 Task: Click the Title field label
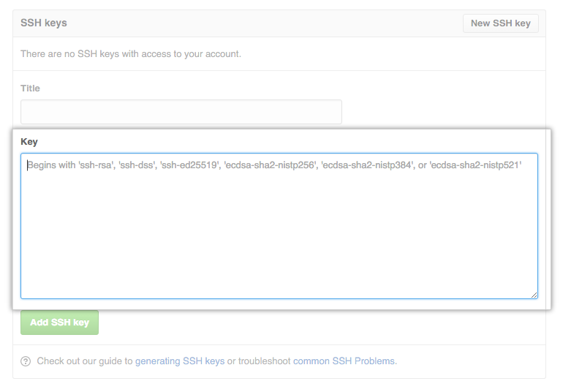(x=31, y=88)
